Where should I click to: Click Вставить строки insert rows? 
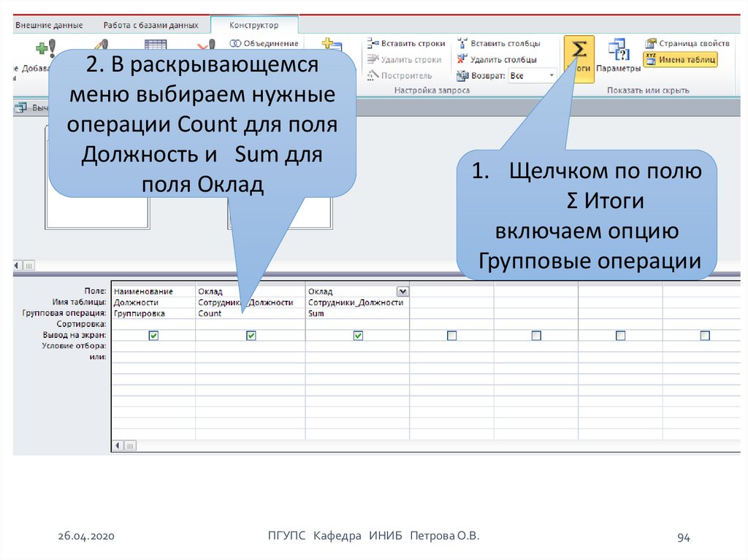click(405, 44)
